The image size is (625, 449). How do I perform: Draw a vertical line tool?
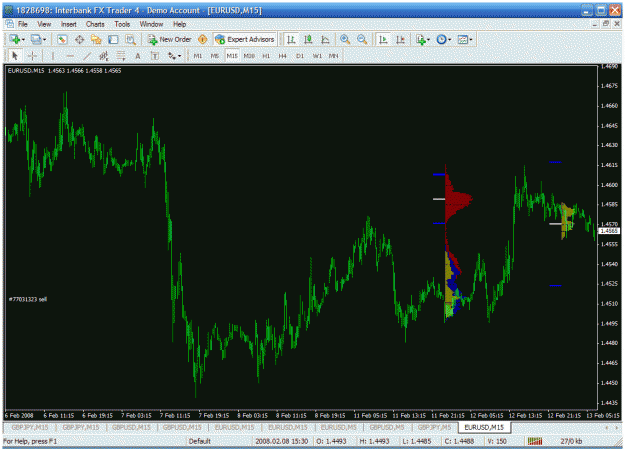pos(52,56)
